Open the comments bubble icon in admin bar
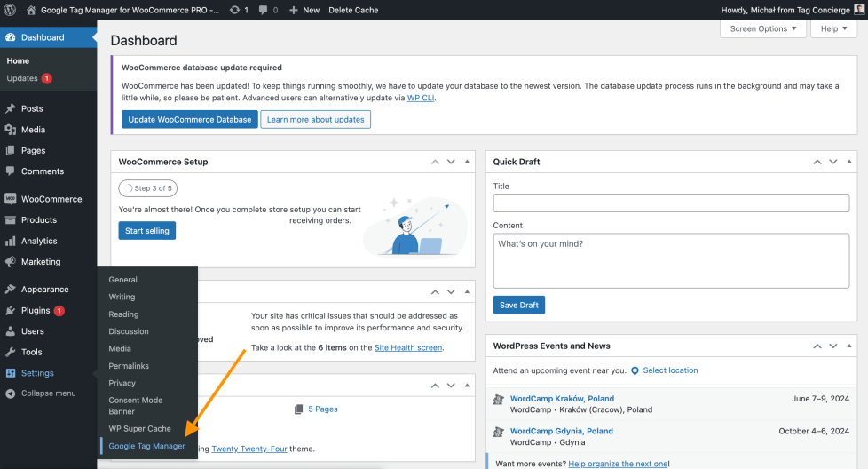 click(264, 10)
